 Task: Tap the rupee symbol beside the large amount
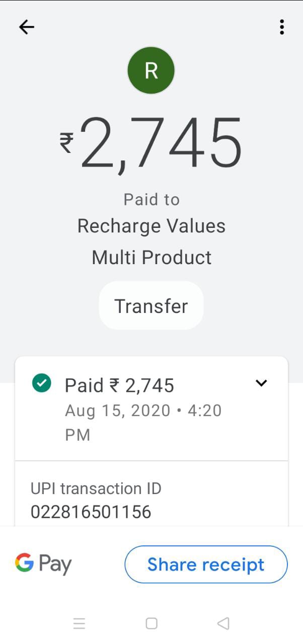coord(66,142)
